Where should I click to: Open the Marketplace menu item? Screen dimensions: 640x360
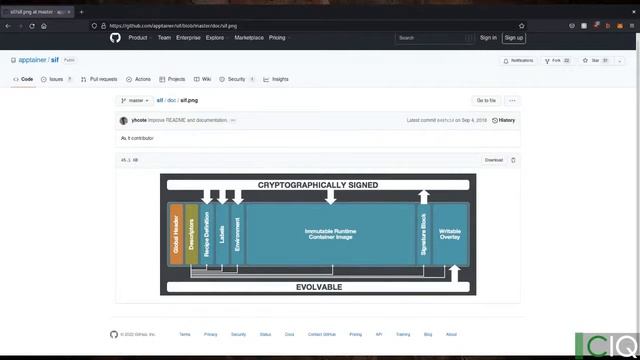249,38
